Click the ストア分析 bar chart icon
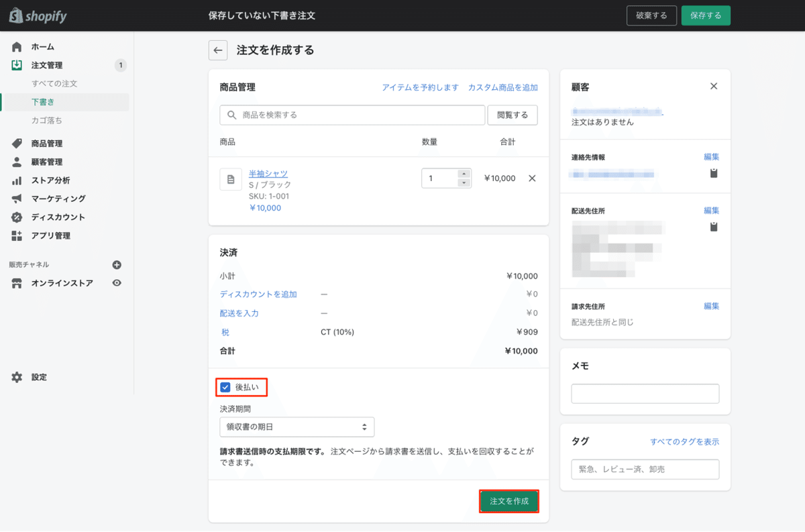805x532 pixels. point(17,180)
